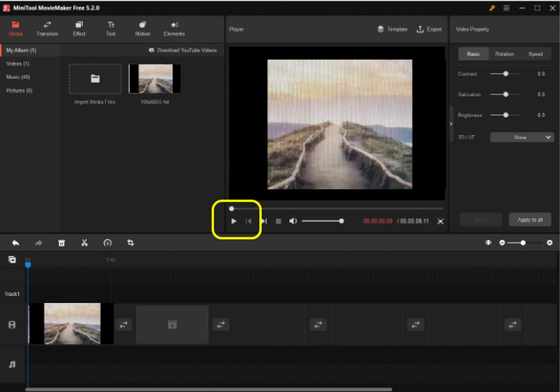Adjust the Saturation slider handle

click(505, 94)
